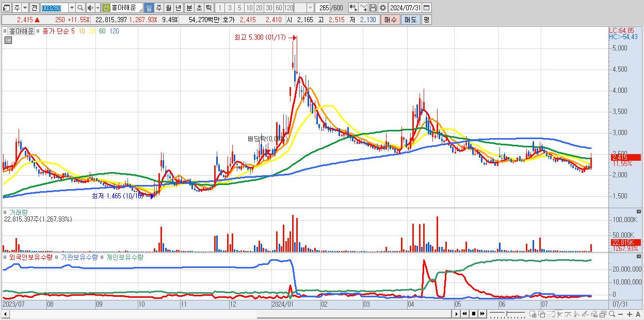Click the dashed chart region icon

point(551,314)
